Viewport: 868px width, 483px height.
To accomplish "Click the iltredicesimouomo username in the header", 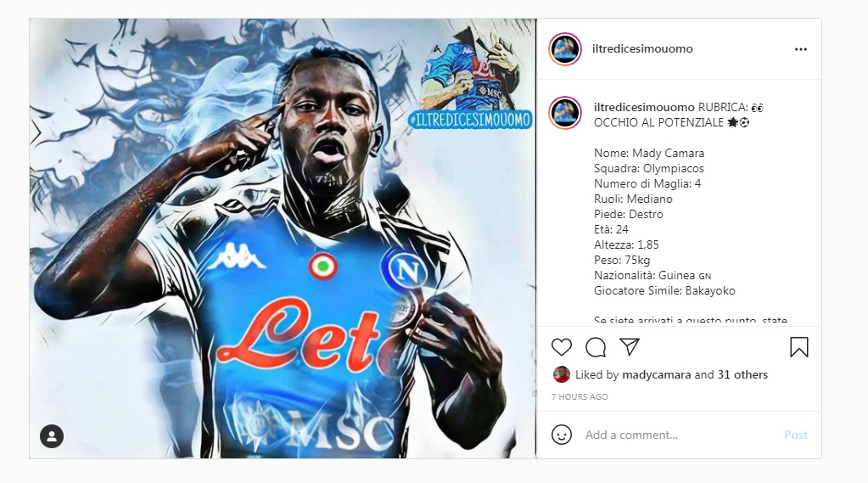I will pyautogui.click(x=642, y=48).
